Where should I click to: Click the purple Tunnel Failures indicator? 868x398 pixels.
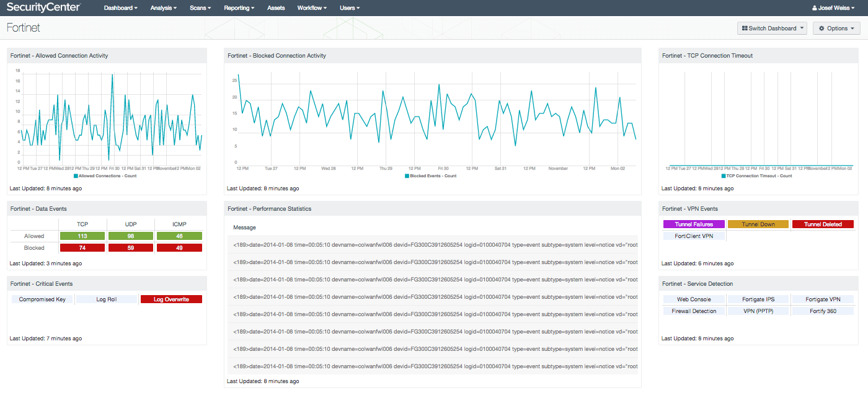(694, 224)
